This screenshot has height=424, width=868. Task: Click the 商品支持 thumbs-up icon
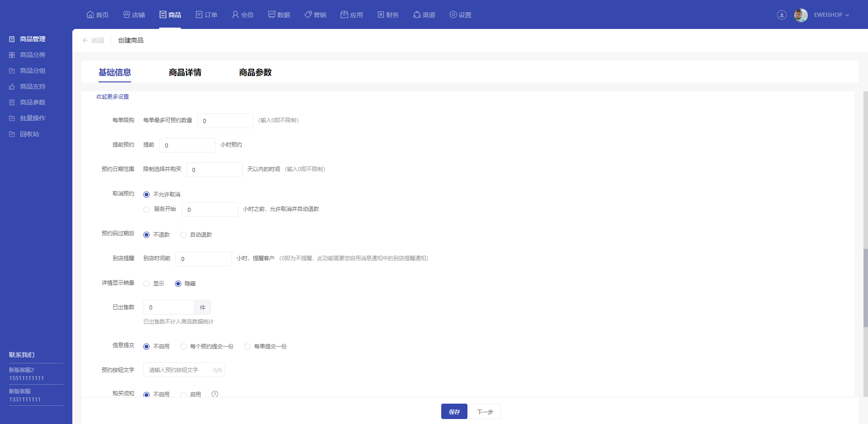pos(12,86)
